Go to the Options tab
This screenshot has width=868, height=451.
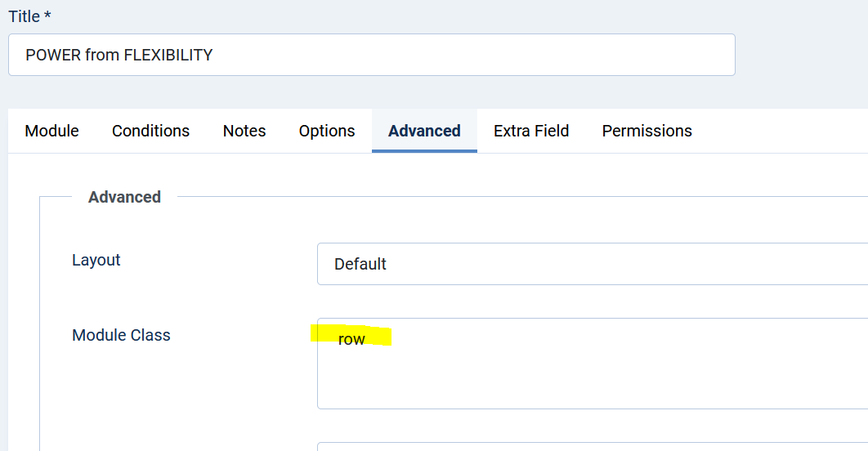pos(327,131)
